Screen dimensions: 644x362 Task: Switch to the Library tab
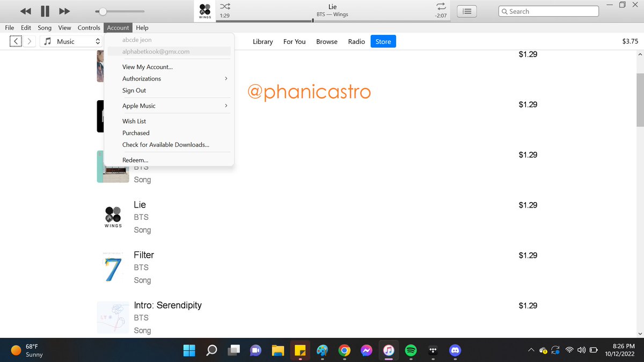click(x=263, y=41)
